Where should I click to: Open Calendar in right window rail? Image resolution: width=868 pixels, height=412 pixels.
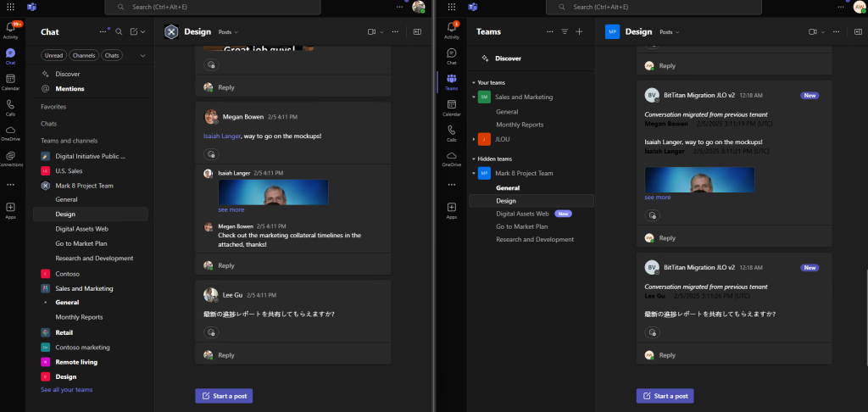tap(452, 108)
